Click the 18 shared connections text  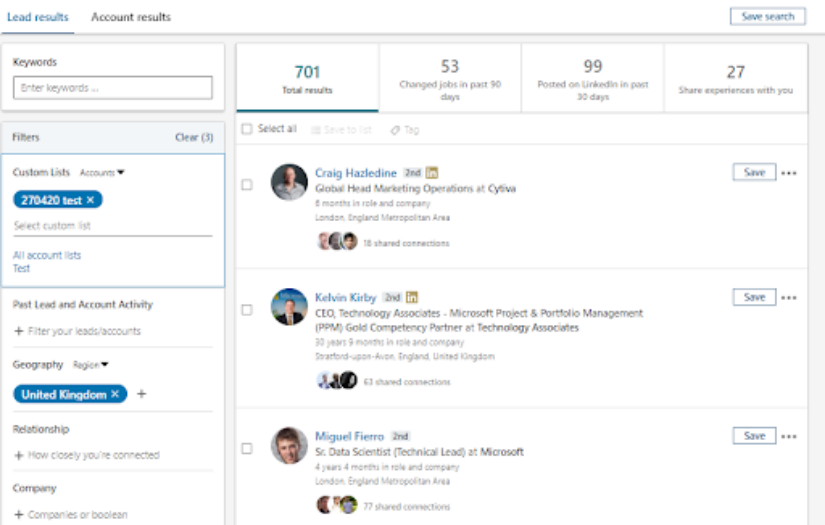pos(406,243)
